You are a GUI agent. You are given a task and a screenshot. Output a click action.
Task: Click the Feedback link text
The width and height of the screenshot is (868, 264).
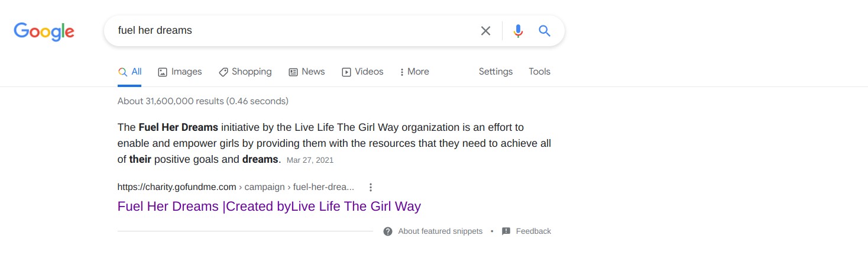[x=533, y=231]
